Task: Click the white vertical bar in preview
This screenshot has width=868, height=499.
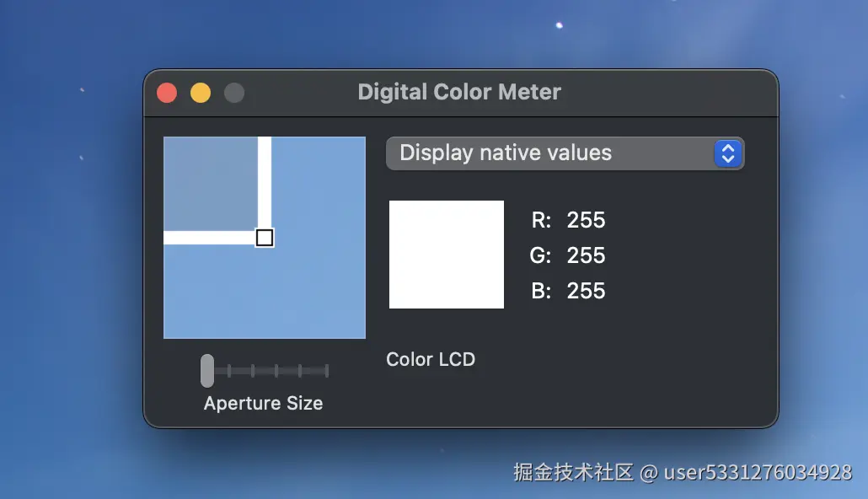Action: 265,183
